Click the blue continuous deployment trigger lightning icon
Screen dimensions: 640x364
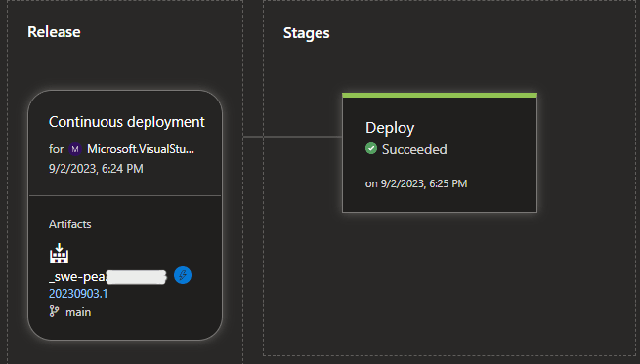(183, 275)
